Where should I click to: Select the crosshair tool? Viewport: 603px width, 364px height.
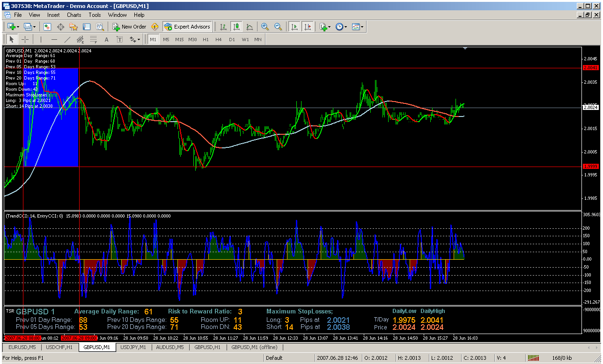click(x=25, y=40)
